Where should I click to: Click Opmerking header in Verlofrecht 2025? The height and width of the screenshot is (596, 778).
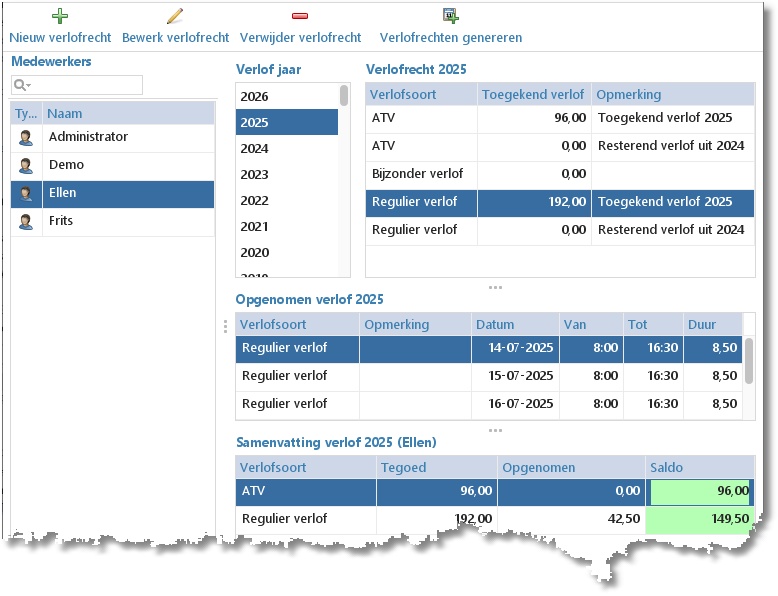[x=672, y=94]
